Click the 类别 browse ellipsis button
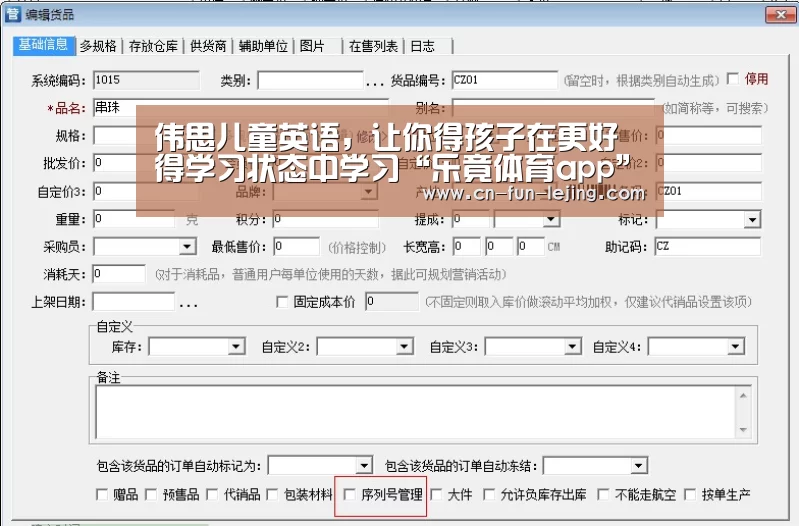This screenshot has width=799, height=526. point(375,82)
